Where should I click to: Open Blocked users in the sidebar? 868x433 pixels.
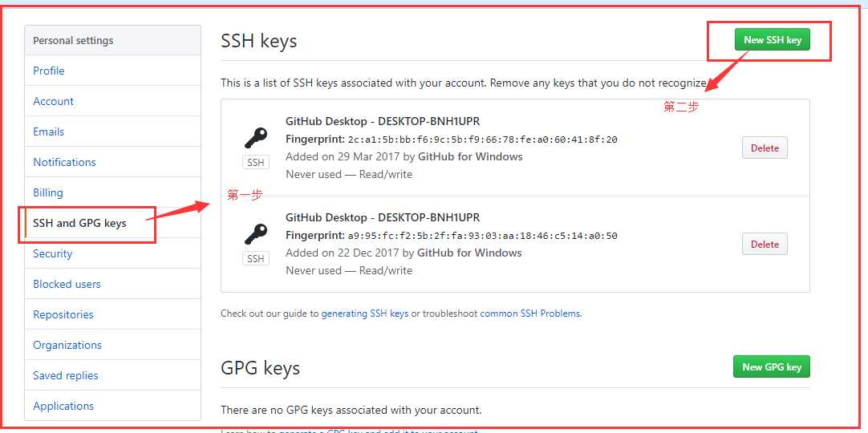67,284
